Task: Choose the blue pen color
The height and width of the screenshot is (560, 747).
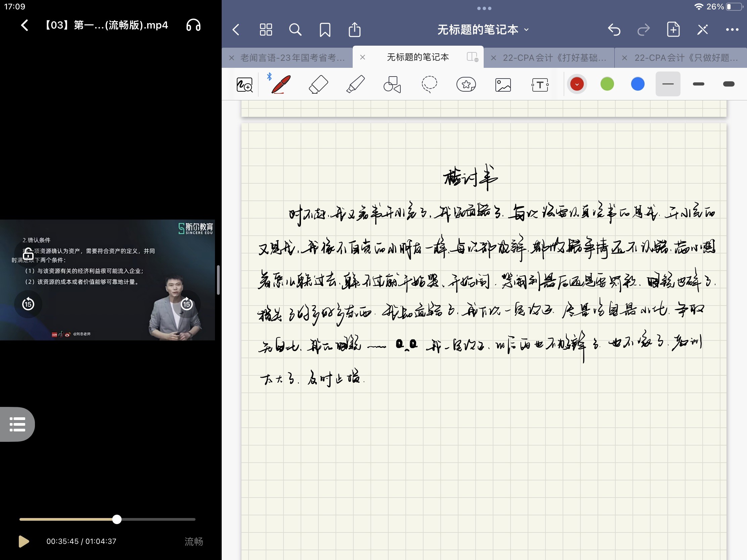Action: coord(638,84)
